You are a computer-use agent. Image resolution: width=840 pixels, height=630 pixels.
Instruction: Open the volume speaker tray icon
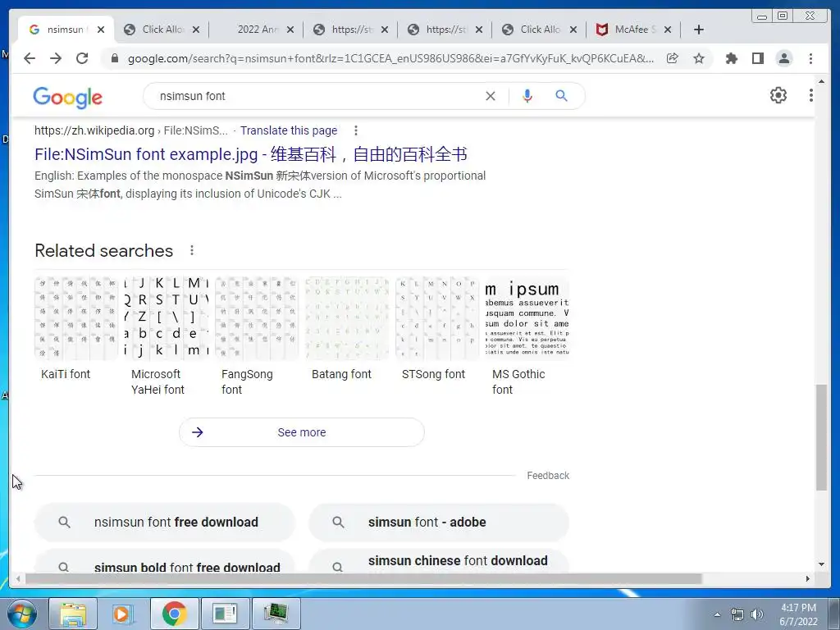756,614
